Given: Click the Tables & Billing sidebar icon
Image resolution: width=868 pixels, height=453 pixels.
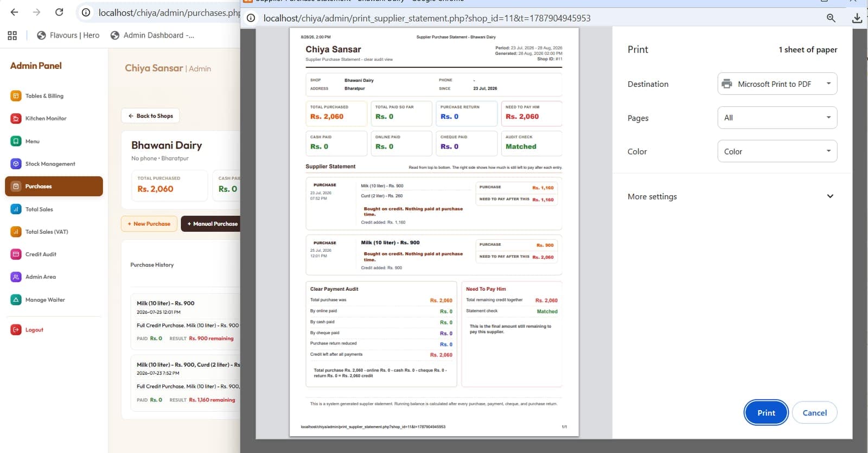Looking at the screenshot, I should click(x=16, y=96).
